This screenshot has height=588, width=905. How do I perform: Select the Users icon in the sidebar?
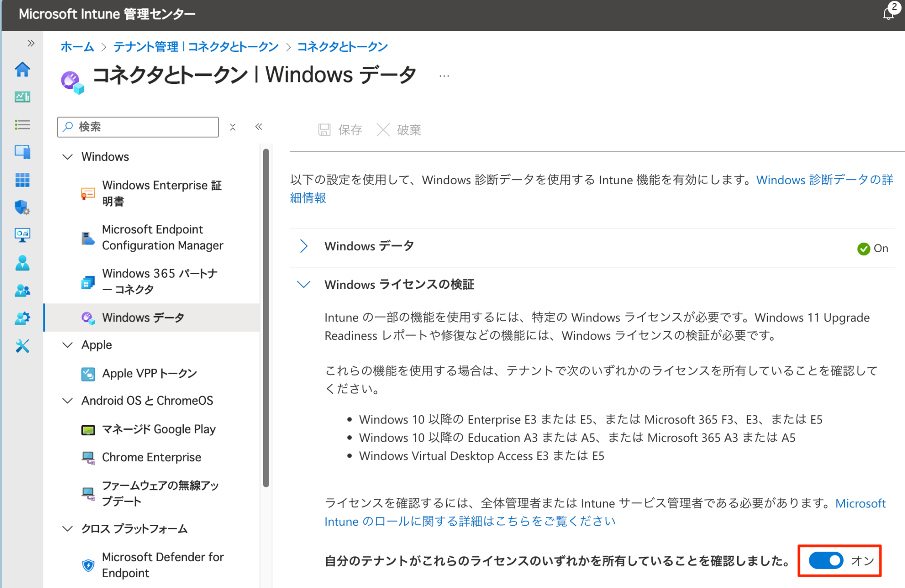tap(22, 262)
